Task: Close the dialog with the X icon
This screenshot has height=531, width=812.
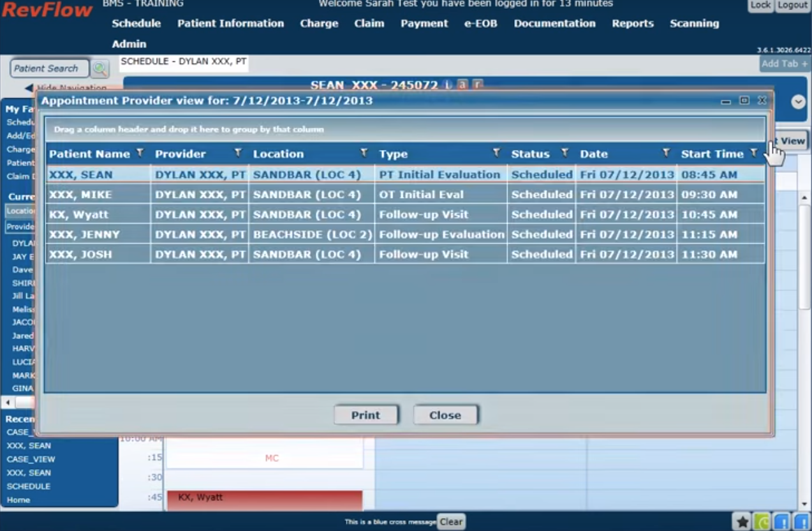Action: click(x=762, y=101)
